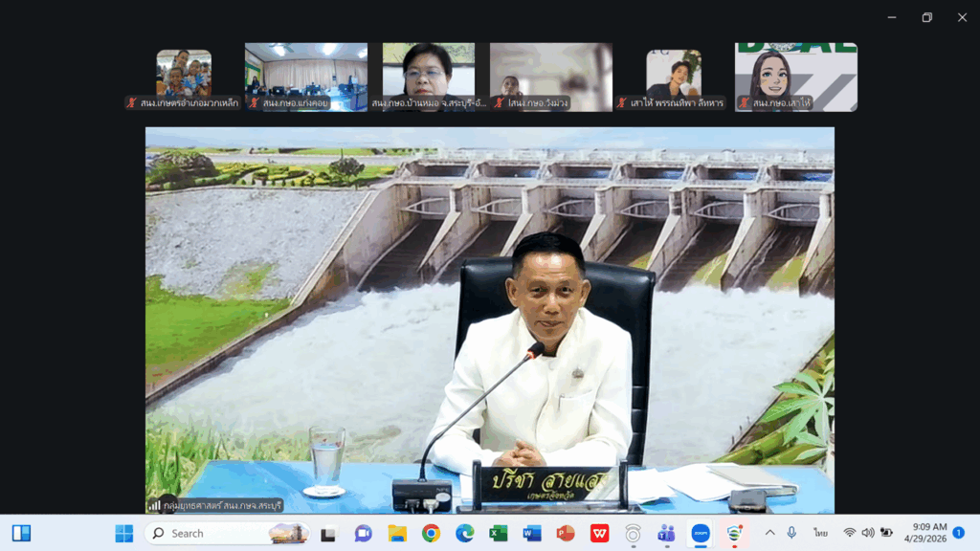Open the Windows Start menu
Viewport: 980px width, 551px height.
tap(123, 534)
